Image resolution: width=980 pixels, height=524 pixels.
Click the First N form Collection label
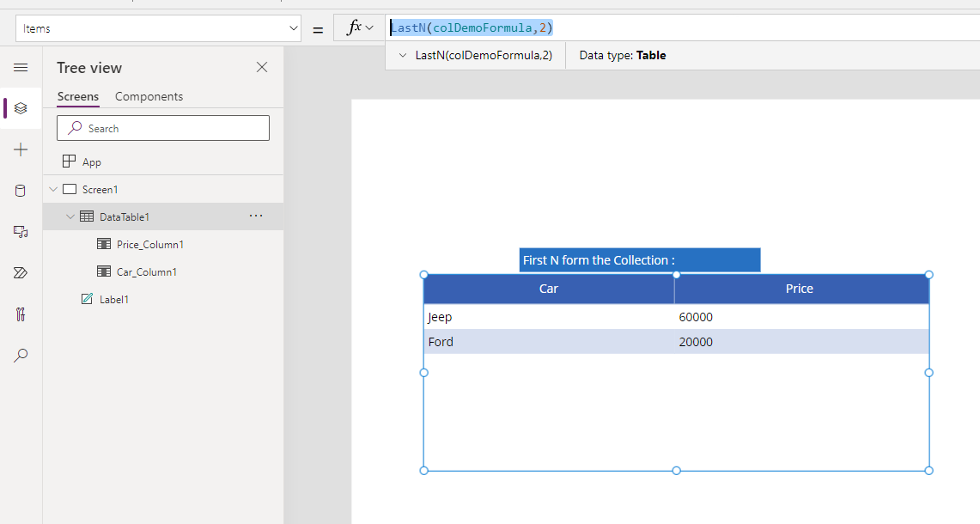coord(639,260)
